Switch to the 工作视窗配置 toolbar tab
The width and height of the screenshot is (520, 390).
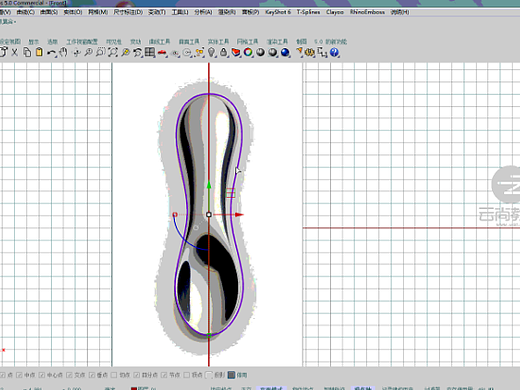pos(82,42)
